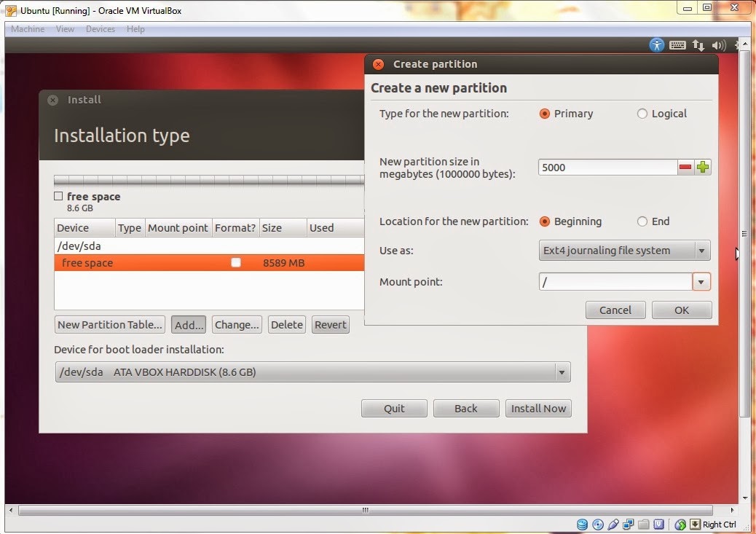Click the VirtualBox keyboard capture arrow icon
The height and width of the screenshot is (534, 756).
coord(695,525)
